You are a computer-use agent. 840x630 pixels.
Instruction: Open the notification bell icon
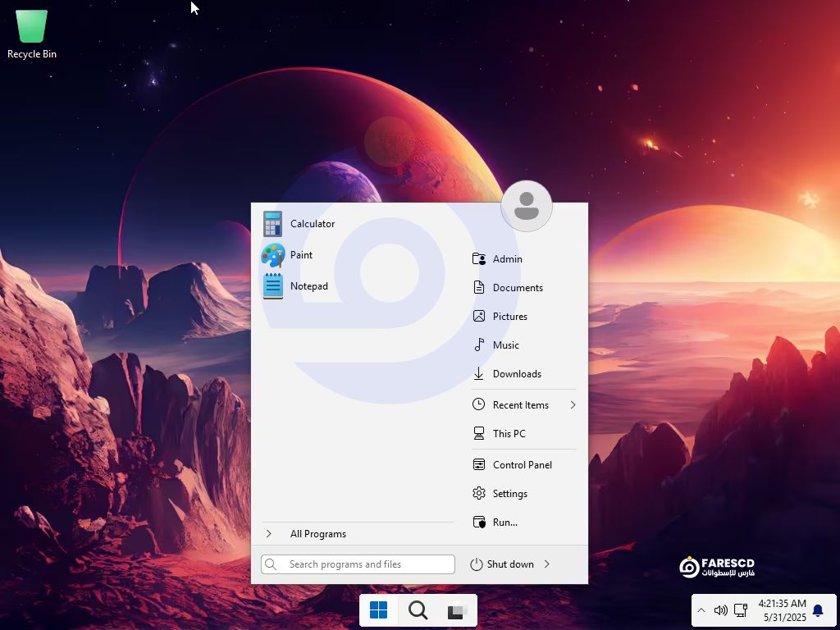[x=818, y=610]
